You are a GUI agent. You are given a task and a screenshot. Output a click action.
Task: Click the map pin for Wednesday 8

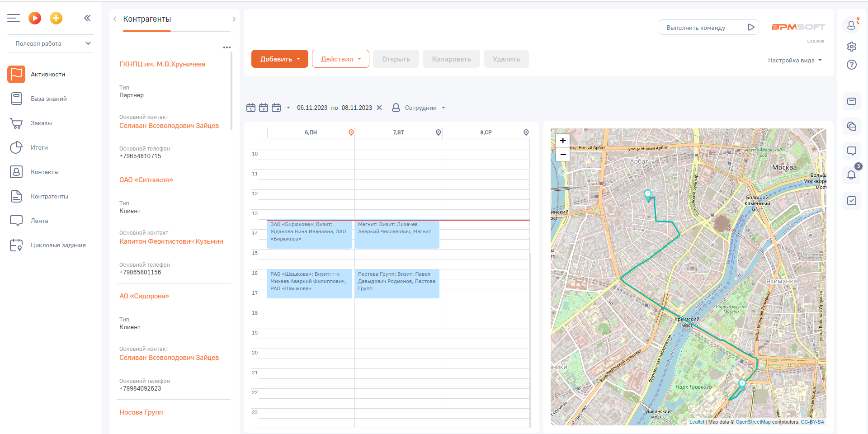(x=526, y=132)
